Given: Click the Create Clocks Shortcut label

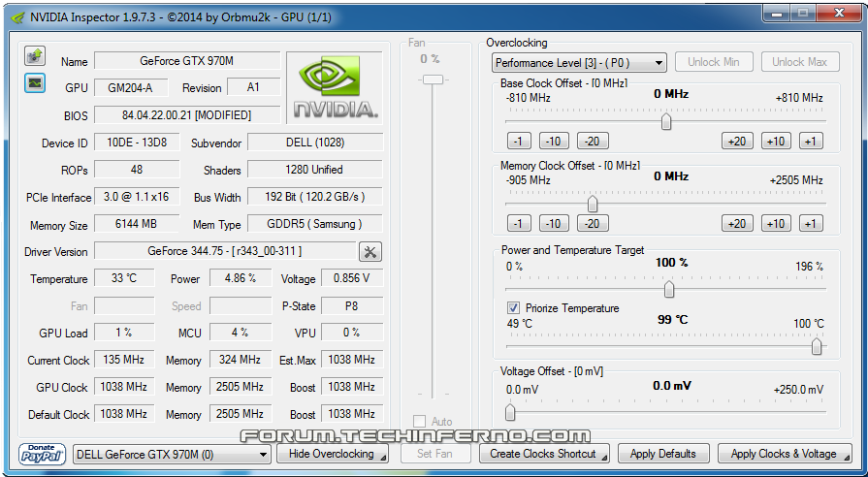Looking at the screenshot, I should [x=542, y=454].
